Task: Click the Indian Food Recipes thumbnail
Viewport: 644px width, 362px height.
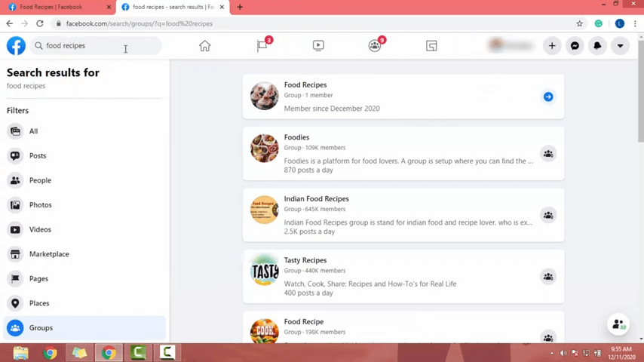Action: pos(265,210)
